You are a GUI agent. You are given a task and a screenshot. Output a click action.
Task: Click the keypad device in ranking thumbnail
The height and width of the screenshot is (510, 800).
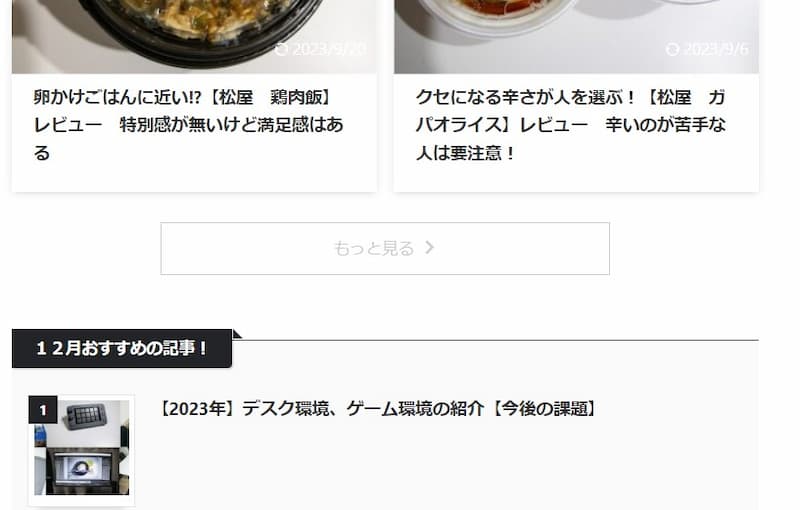pos(85,416)
